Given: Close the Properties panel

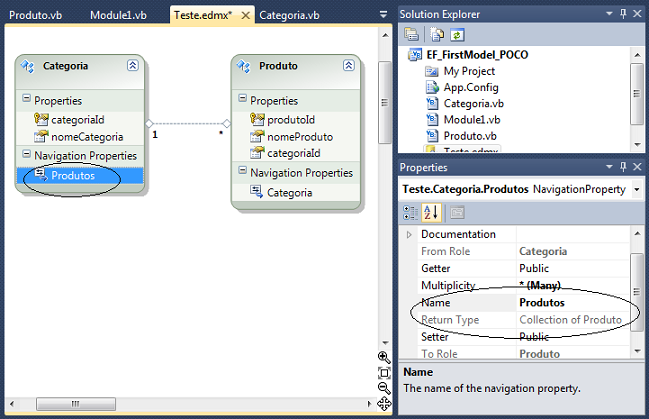Looking at the screenshot, I should pos(637,167).
